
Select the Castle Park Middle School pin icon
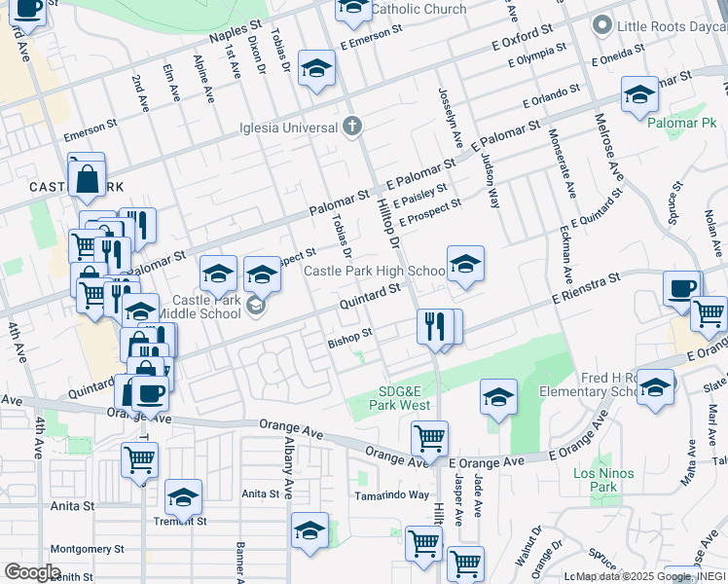[255, 306]
